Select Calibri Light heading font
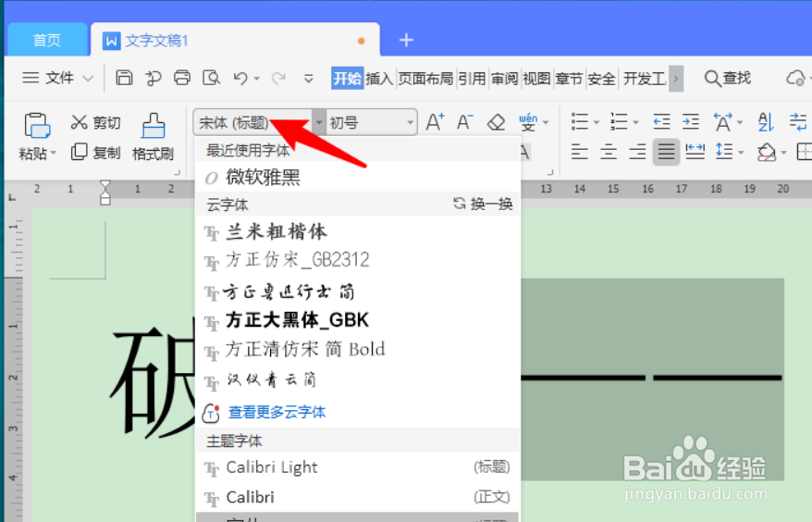This screenshot has height=522, width=812. click(x=357, y=467)
